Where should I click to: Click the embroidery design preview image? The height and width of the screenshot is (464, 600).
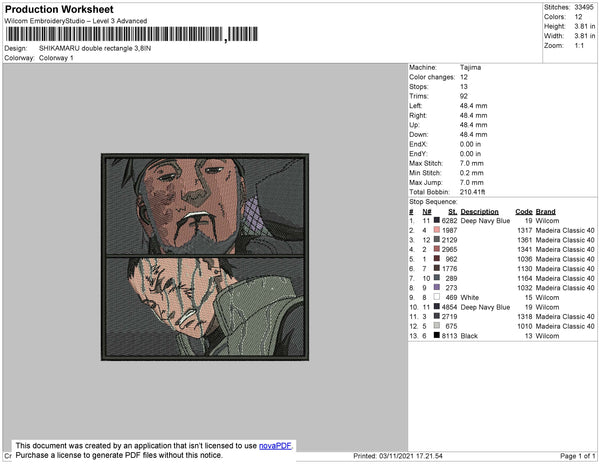[x=205, y=257]
